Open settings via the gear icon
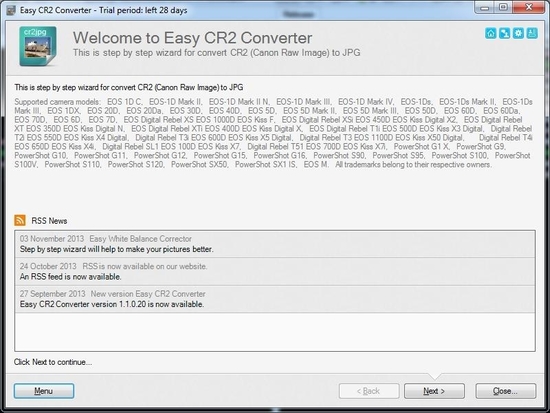 click(x=518, y=33)
